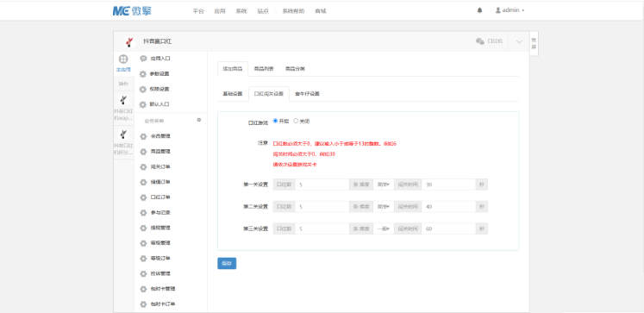Click the red note 请依次设置游戏关卡
The height and width of the screenshot is (313, 644).
click(295, 165)
